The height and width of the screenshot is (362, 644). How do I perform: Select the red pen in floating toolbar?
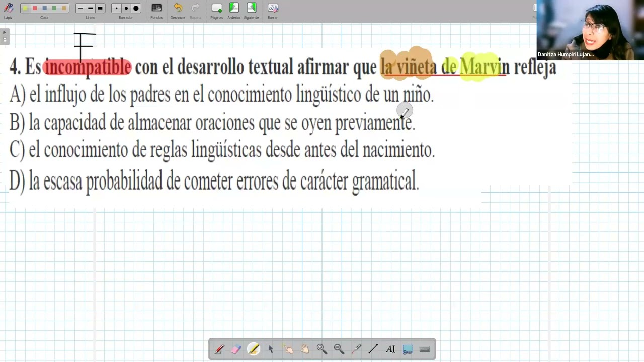point(219,349)
